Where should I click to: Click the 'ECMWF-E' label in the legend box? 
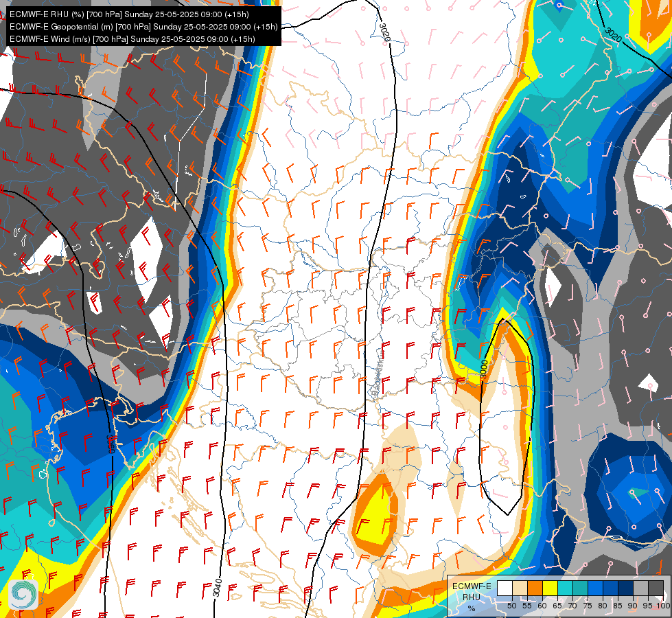click(x=472, y=586)
